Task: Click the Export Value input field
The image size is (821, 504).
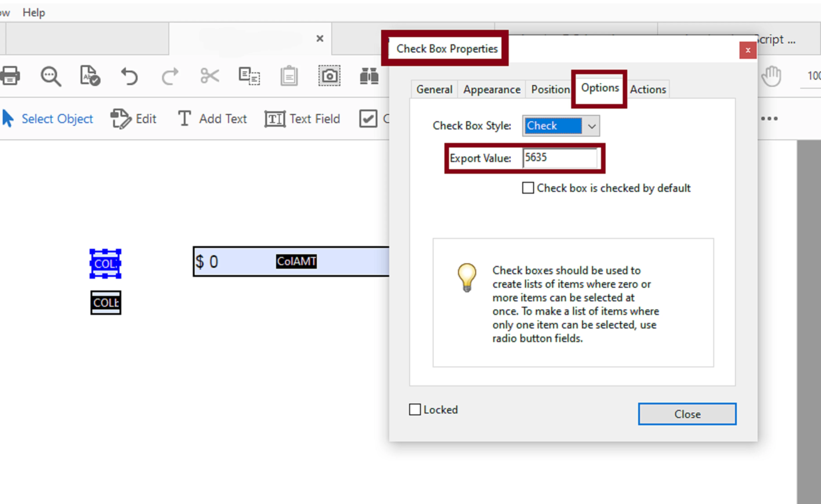Action: (x=560, y=158)
